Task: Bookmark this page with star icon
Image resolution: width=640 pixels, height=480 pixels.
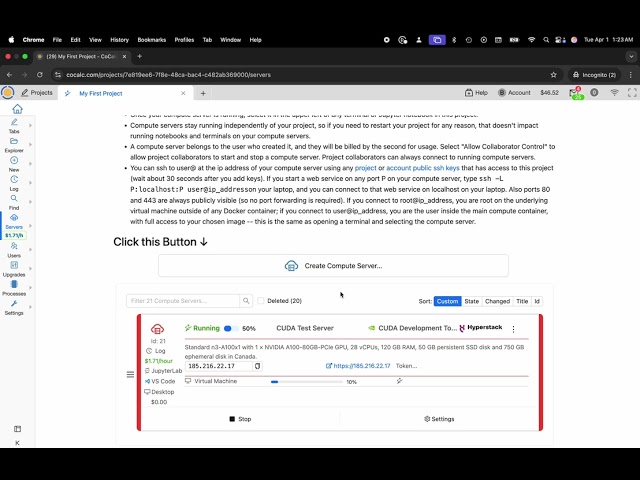Action: point(553,75)
